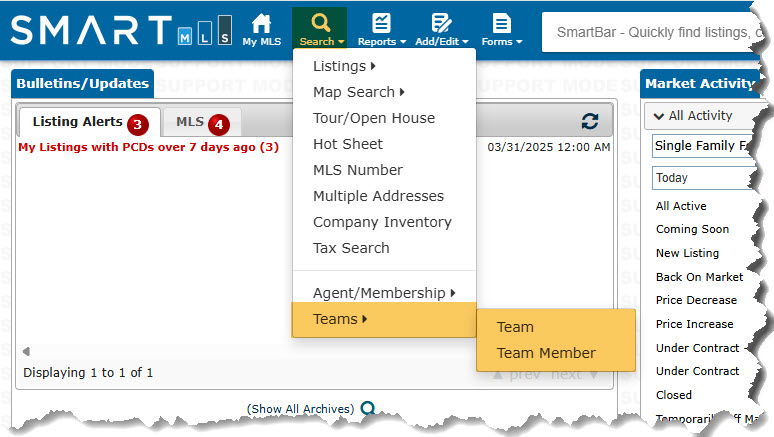Expand Agent/Membership submenu
The image size is (774, 437).
tap(384, 293)
